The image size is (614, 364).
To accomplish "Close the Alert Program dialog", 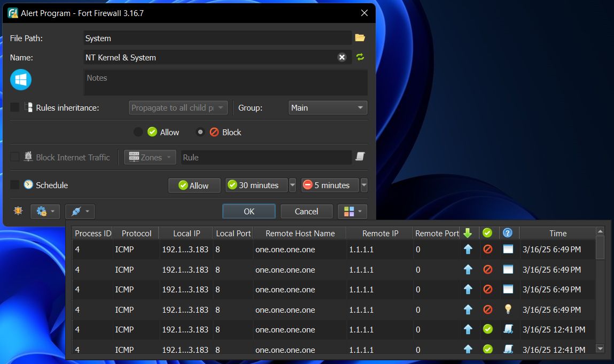I will (x=364, y=13).
